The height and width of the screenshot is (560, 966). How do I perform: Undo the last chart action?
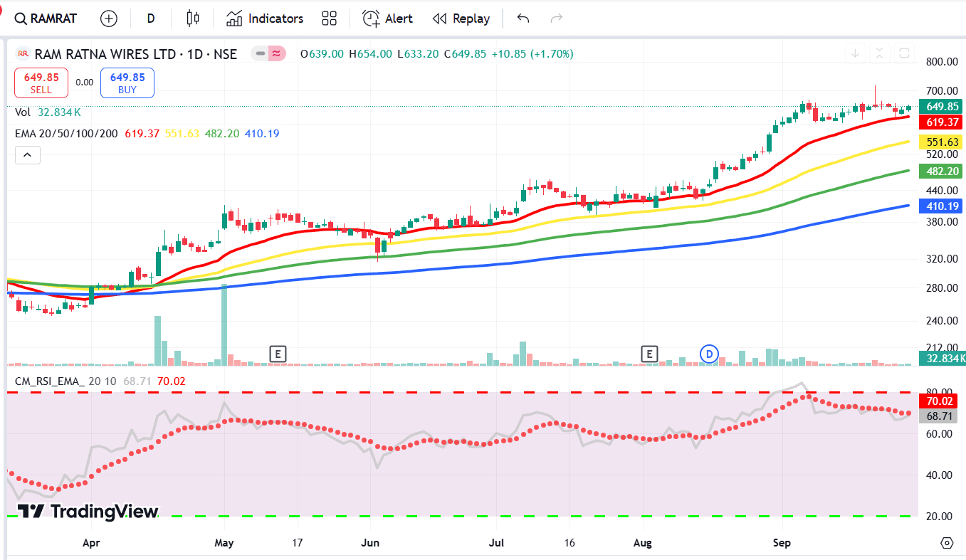coord(523,19)
